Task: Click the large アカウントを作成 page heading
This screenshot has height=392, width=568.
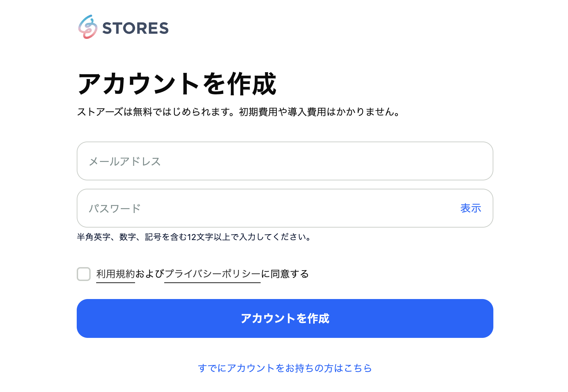Action: pyautogui.click(x=177, y=84)
